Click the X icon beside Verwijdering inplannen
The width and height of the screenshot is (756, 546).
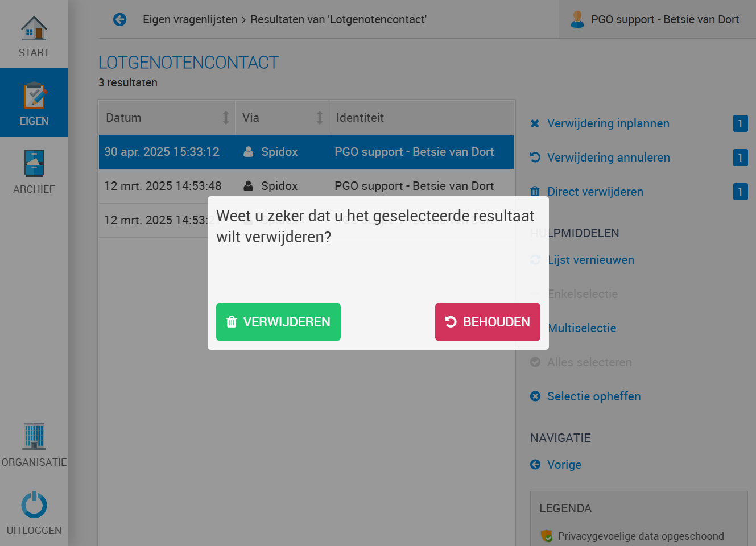tap(535, 123)
